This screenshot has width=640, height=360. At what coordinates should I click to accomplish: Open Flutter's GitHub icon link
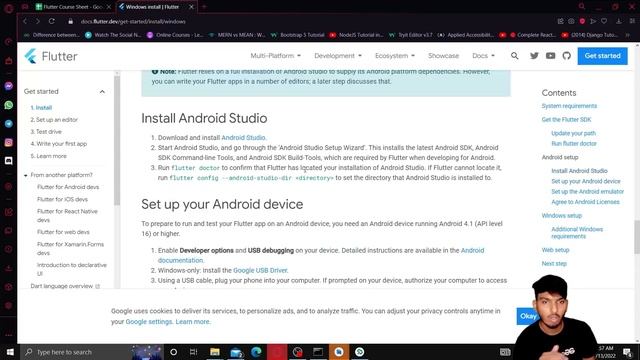pyautogui.click(x=567, y=56)
